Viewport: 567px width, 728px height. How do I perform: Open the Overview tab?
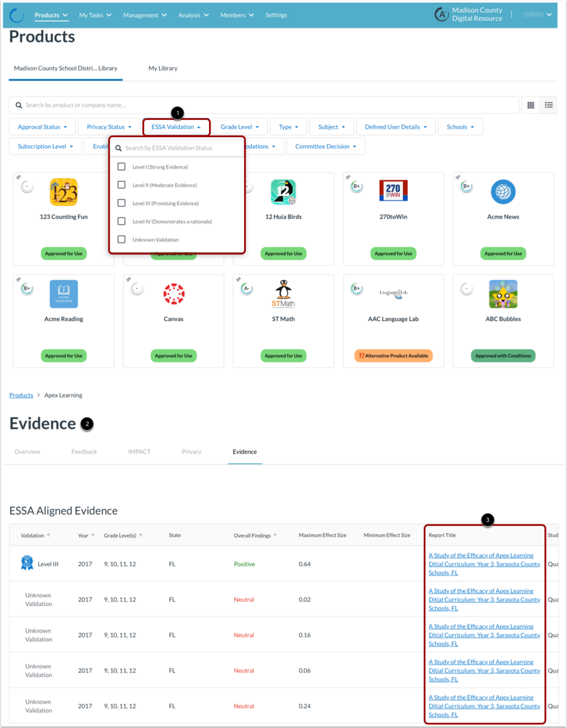point(27,452)
